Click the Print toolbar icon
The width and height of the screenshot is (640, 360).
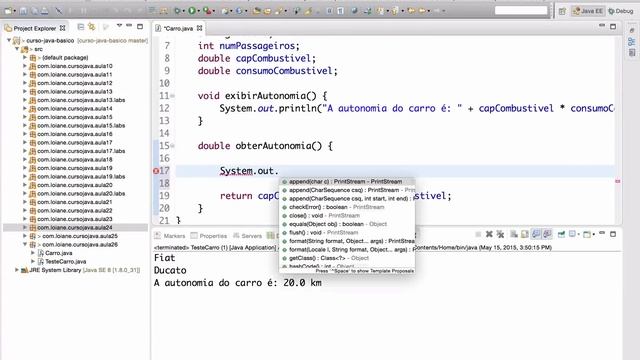[44, 11]
